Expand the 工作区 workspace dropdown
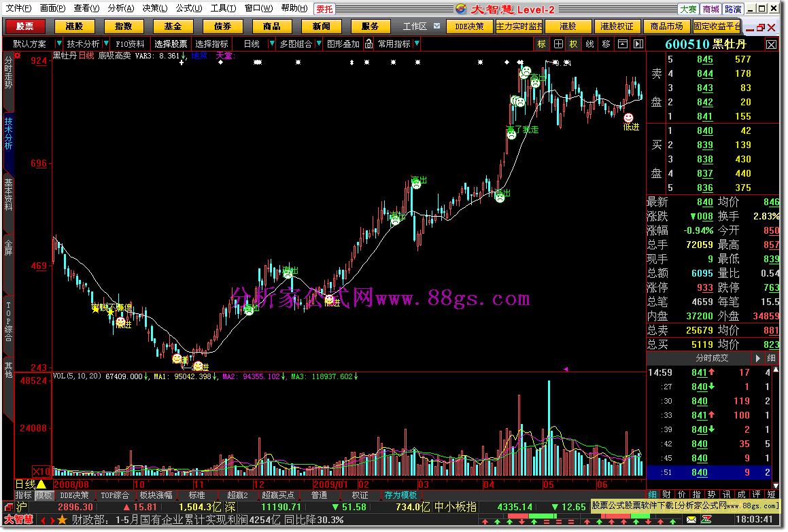 coord(436,26)
